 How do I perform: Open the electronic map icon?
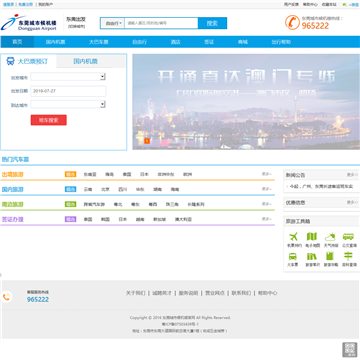click(x=312, y=237)
